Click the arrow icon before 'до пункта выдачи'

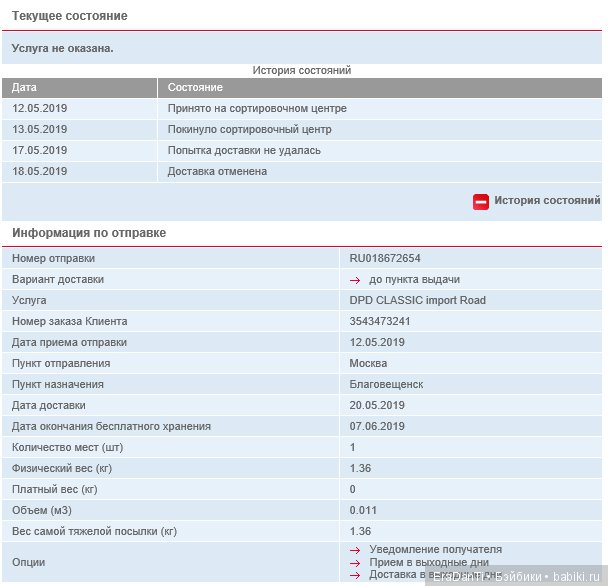click(355, 280)
